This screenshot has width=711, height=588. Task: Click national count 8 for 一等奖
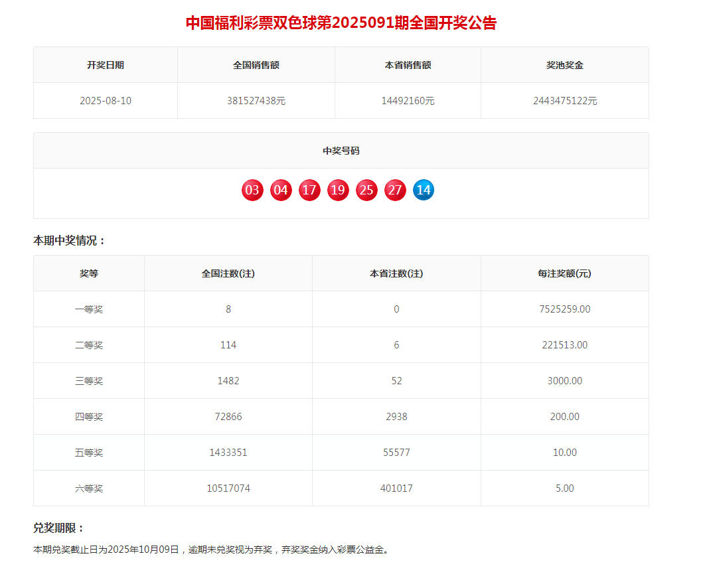(x=228, y=309)
